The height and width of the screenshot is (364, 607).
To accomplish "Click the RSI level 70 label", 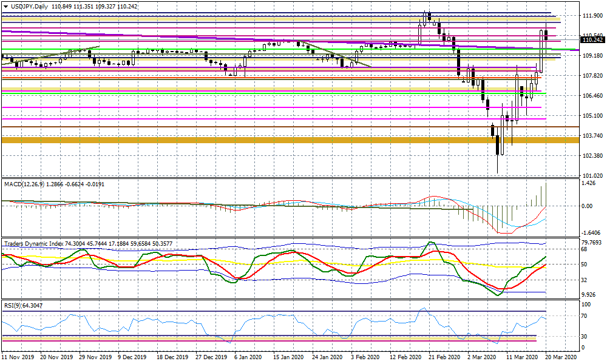I will 585,316.
